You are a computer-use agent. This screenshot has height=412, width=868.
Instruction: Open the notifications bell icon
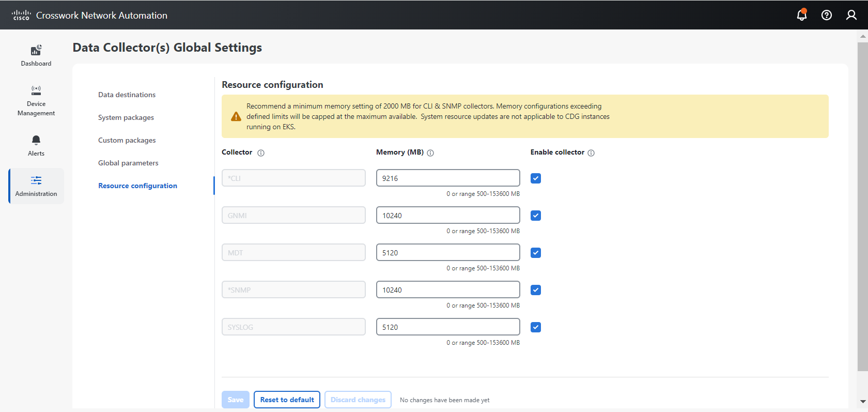[802, 14]
